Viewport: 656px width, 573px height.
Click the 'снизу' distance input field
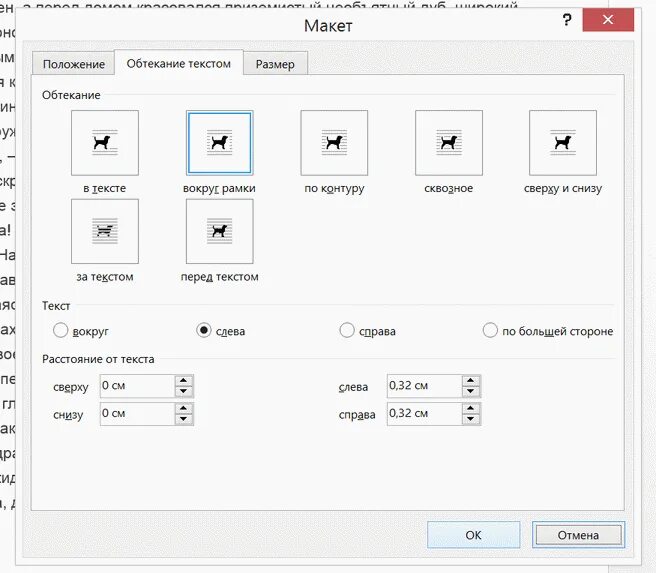pyautogui.click(x=137, y=413)
